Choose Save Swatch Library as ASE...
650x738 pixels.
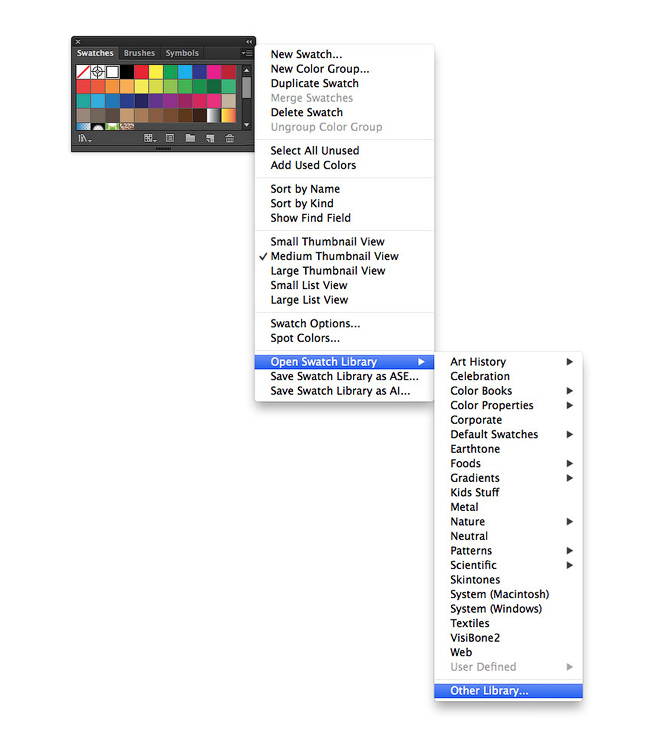click(x=344, y=376)
